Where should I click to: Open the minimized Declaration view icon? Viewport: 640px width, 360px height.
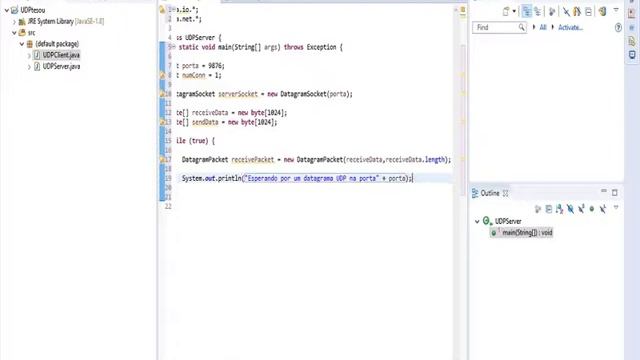(x=632, y=41)
